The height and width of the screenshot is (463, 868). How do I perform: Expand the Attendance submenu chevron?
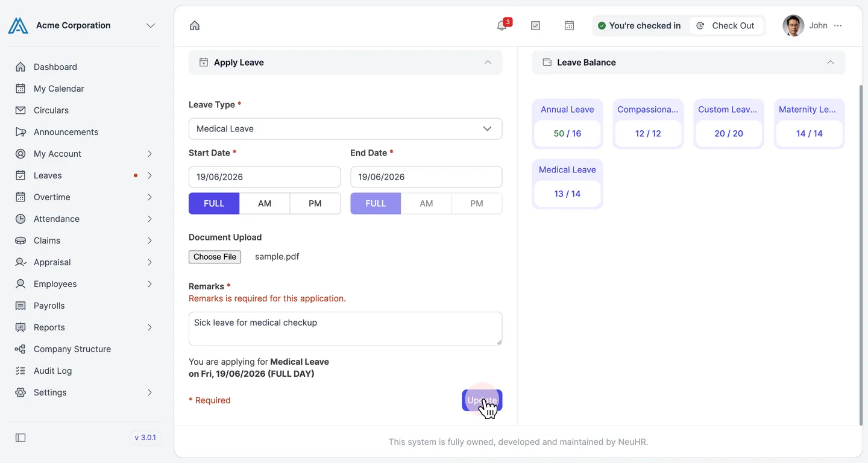(149, 219)
